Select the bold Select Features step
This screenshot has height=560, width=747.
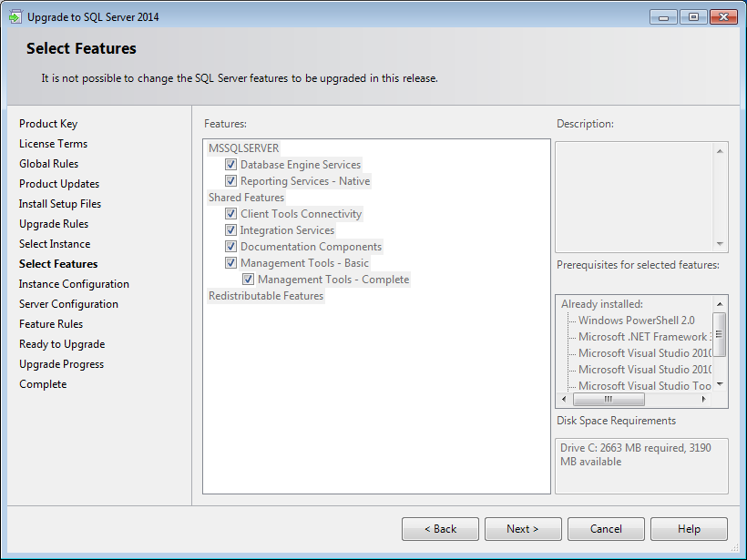58,264
